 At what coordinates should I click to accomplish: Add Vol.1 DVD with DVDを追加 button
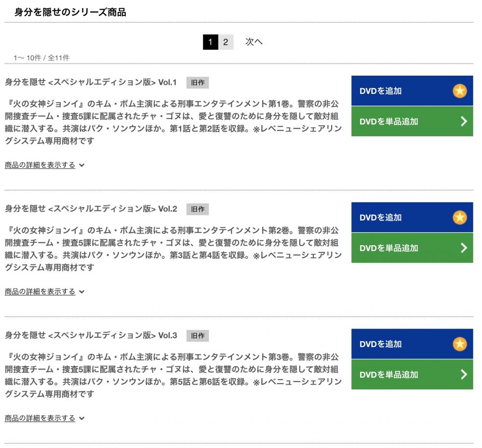[412, 91]
